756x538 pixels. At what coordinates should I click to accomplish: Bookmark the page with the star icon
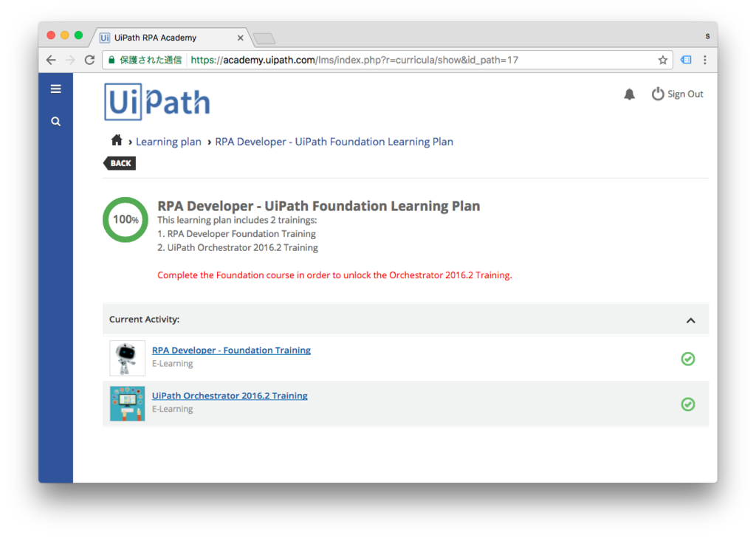[662, 60]
